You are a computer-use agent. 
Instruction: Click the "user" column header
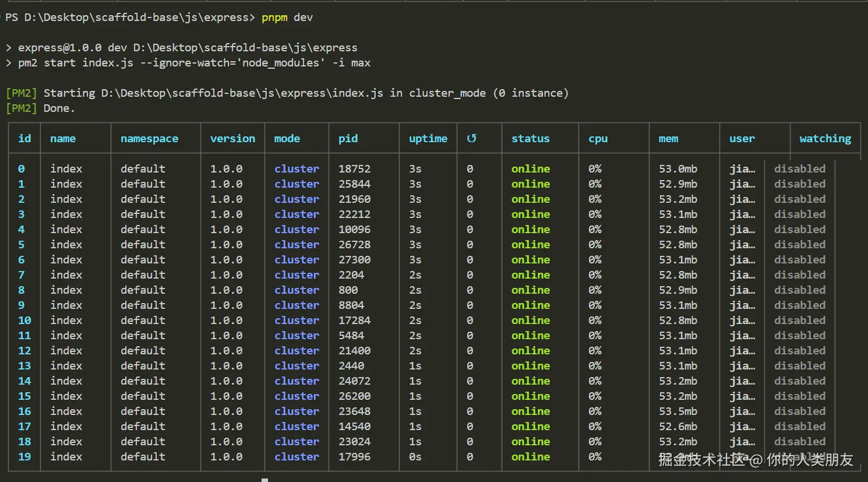742,139
